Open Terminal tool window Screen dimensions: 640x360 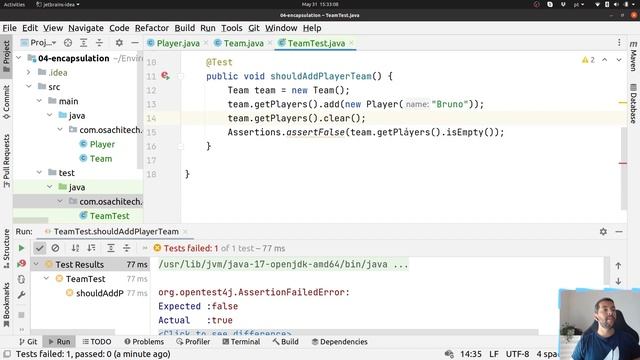[241, 342]
